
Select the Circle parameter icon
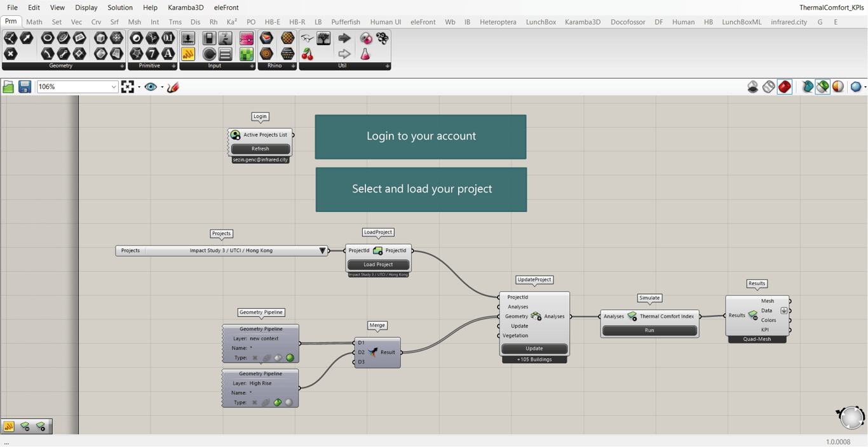click(48, 38)
